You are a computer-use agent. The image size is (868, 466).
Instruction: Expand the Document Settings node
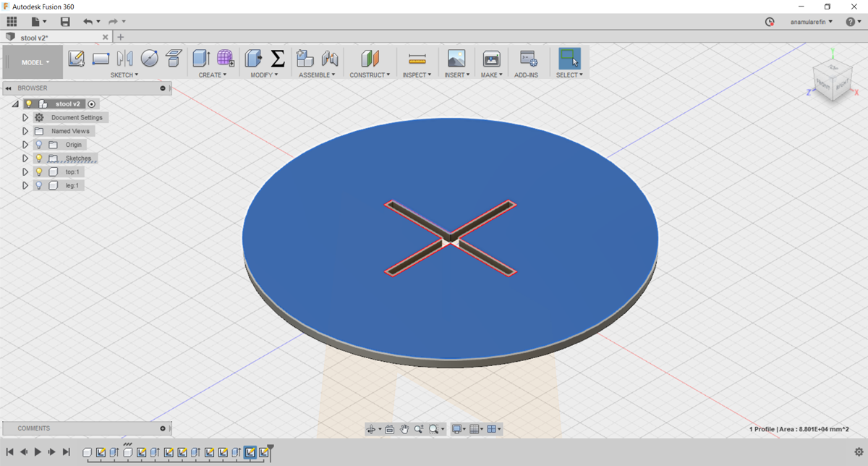click(x=25, y=118)
